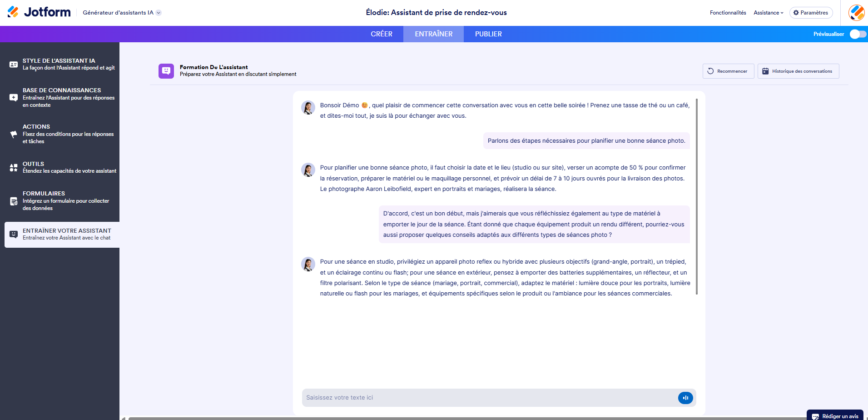
Task: Click the Style de l'assistant ID-card icon
Action: point(14,65)
